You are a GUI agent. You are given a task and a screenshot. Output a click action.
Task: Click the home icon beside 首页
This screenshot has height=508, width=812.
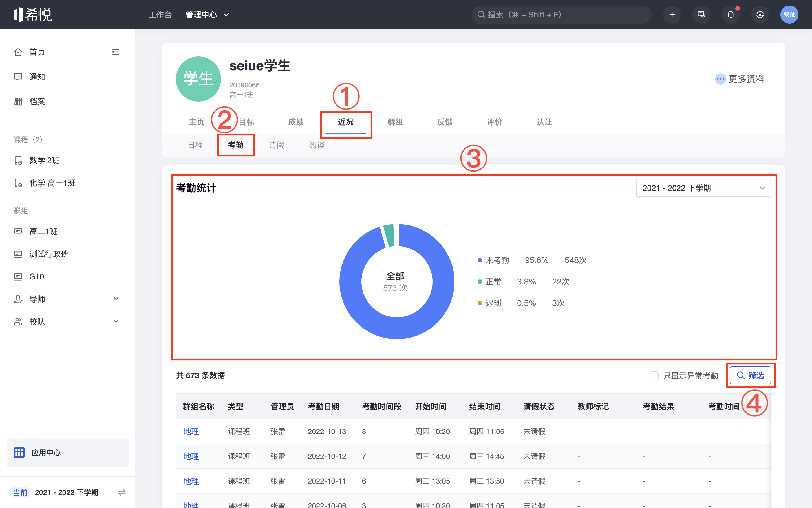click(x=18, y=52)
